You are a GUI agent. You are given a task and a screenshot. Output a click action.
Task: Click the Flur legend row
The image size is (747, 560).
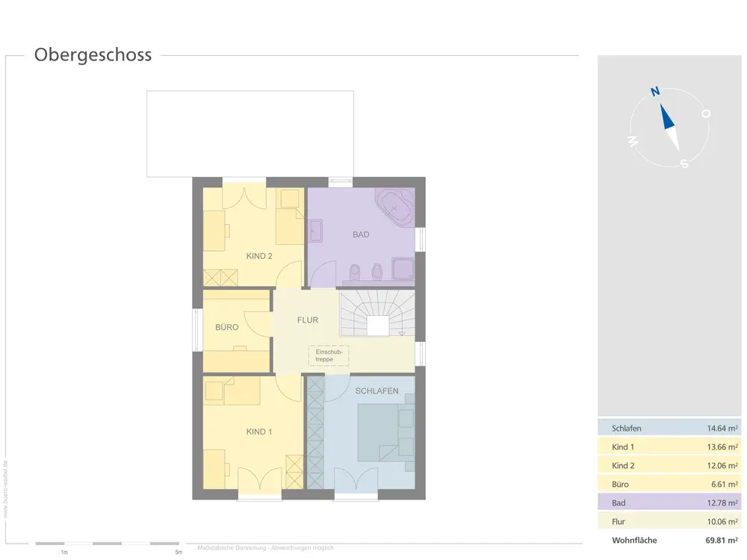pyautogui.click(x=670, y=521)
